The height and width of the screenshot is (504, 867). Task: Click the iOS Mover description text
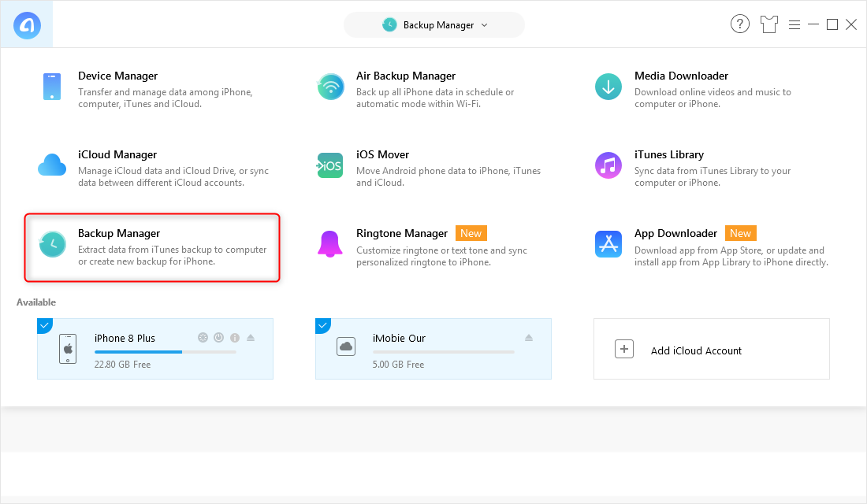tap(448, 177)
